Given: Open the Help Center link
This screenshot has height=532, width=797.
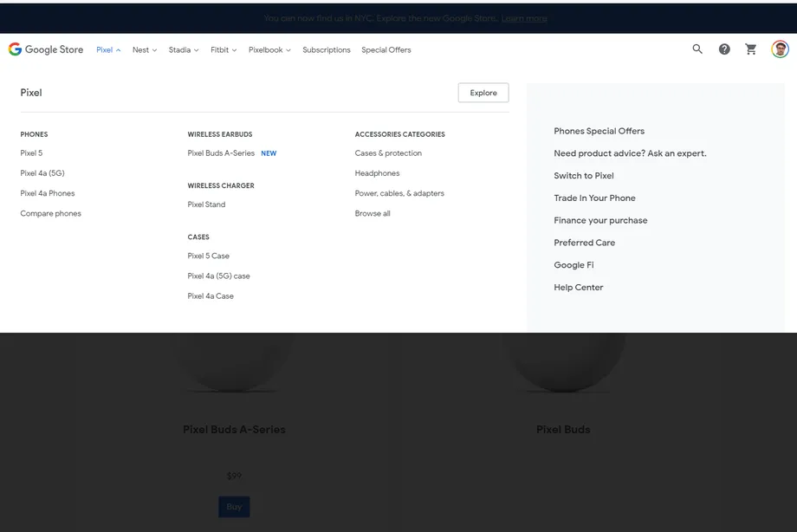Looking at the screenshot, I should point(579,288).
